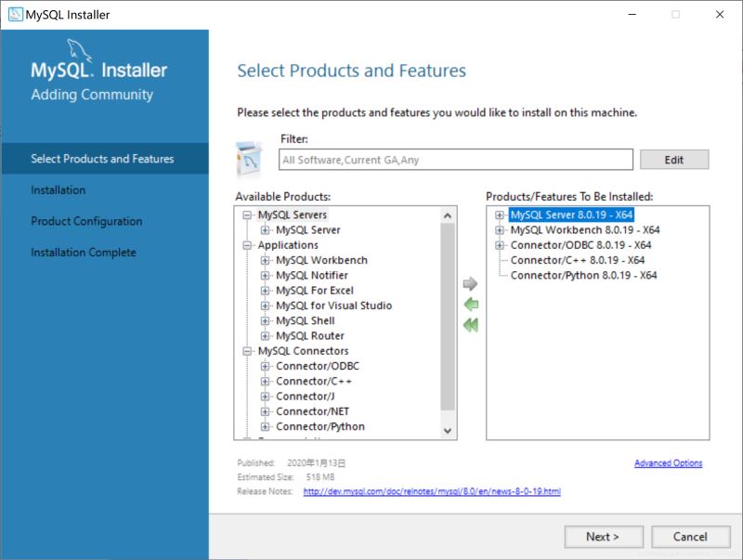Open Advanced Options

668,462
